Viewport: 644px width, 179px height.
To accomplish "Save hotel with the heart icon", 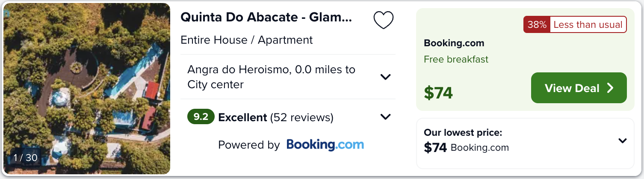I will 383,20.
